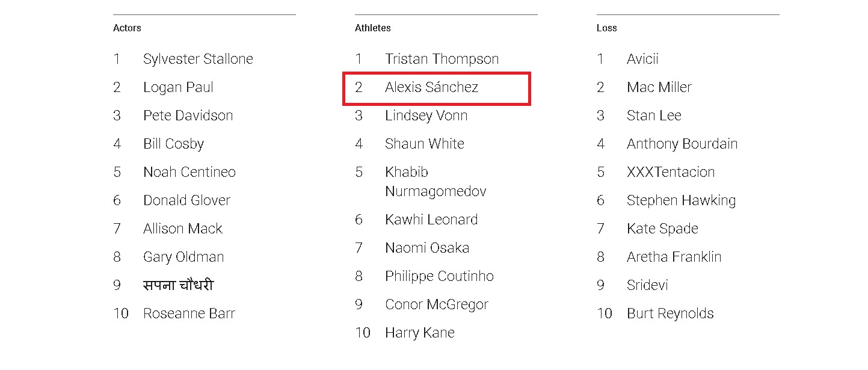The width and height of the screenshot is (868, 370).
Task: Select Naomi Osaka from the list
Action: 427,248
